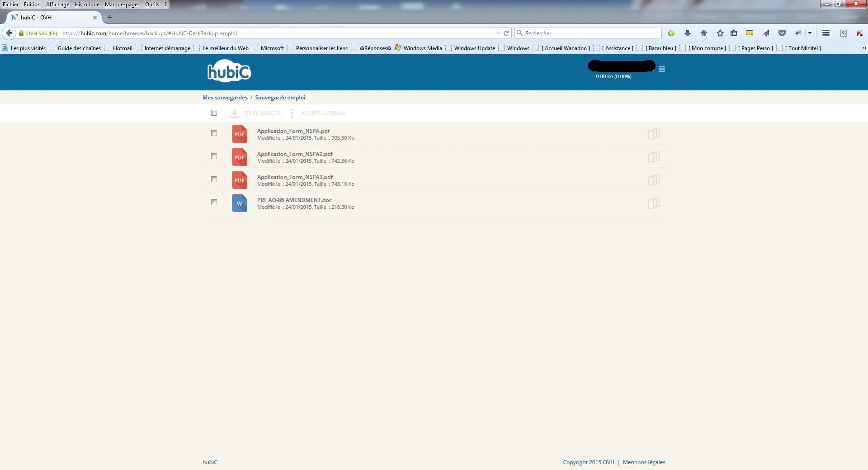Screen dimensions: 868x470
Task: Reload the page with refresh icon
Action: click(x=506, y=33)
